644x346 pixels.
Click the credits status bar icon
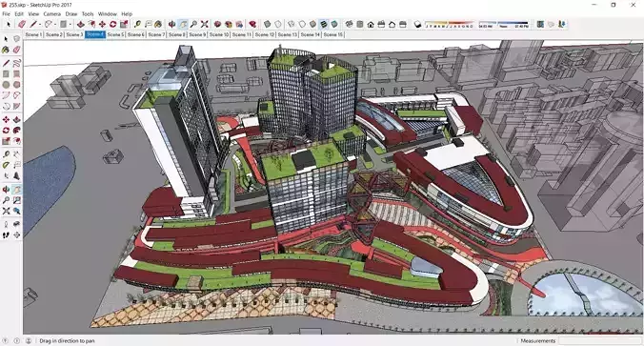click(x=17, y=340)
